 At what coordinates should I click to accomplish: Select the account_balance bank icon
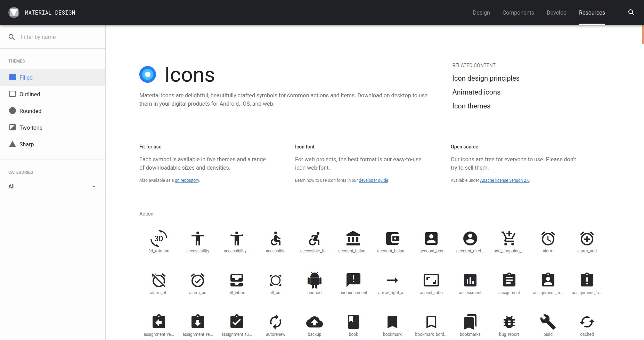(x=353, y=238)
